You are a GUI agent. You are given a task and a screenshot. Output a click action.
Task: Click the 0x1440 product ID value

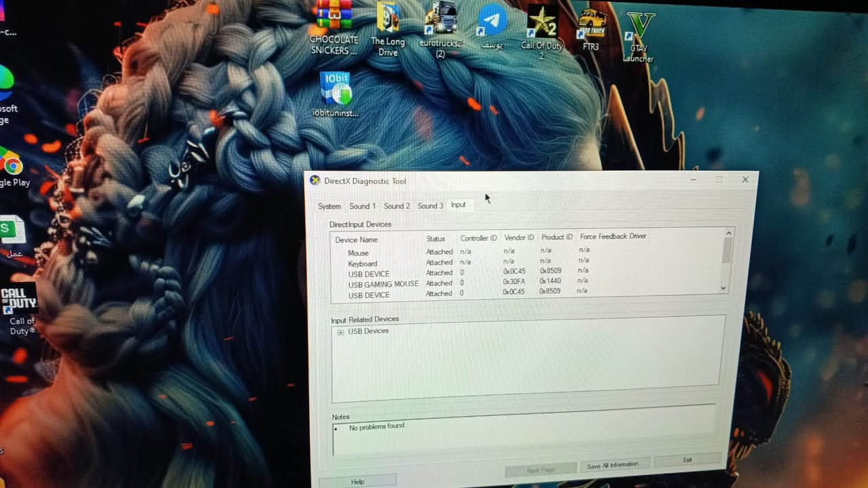(x=551, y=281)
